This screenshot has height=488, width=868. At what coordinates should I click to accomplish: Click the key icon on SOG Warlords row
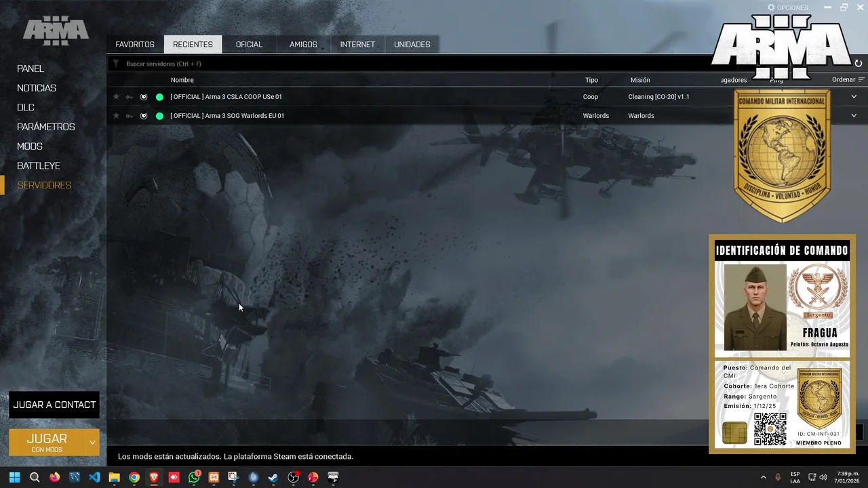point(130,116)
